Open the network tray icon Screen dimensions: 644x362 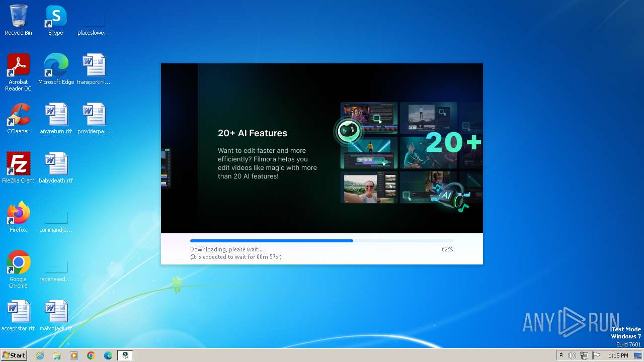584,355
